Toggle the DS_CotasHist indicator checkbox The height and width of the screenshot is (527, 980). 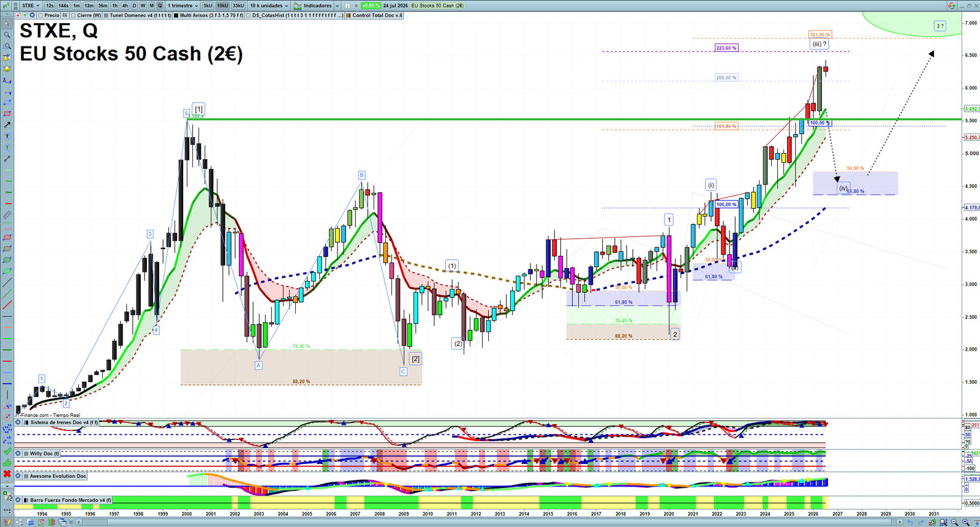249,15
